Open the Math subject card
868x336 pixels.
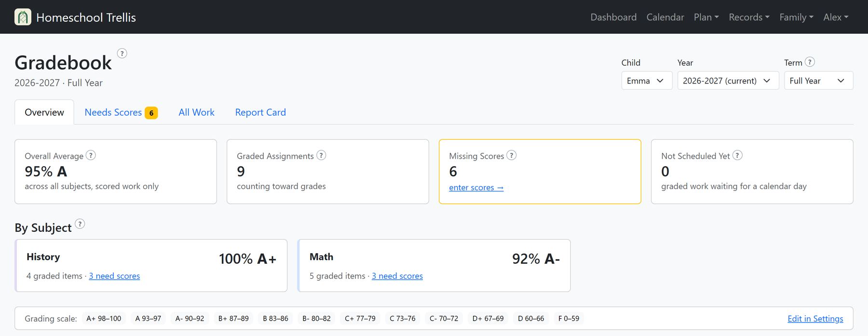(x=434, y=266)
